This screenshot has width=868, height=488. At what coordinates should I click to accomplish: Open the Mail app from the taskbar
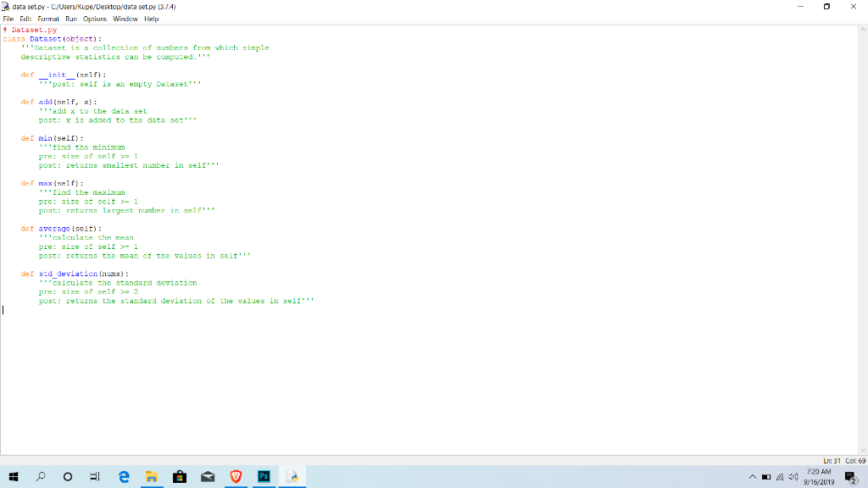pos(207,476)
